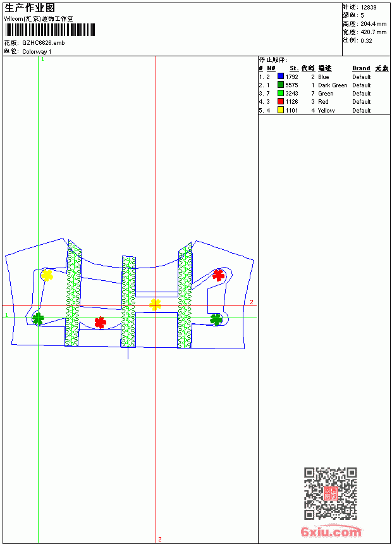
Task: Click the 代码 column header
Action: pos(308,68)
